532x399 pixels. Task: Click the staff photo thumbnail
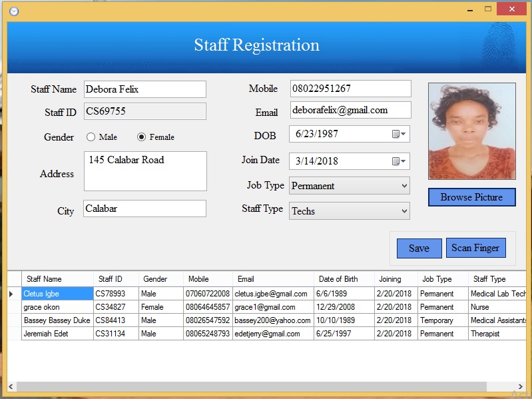click(x=472, y=131)
